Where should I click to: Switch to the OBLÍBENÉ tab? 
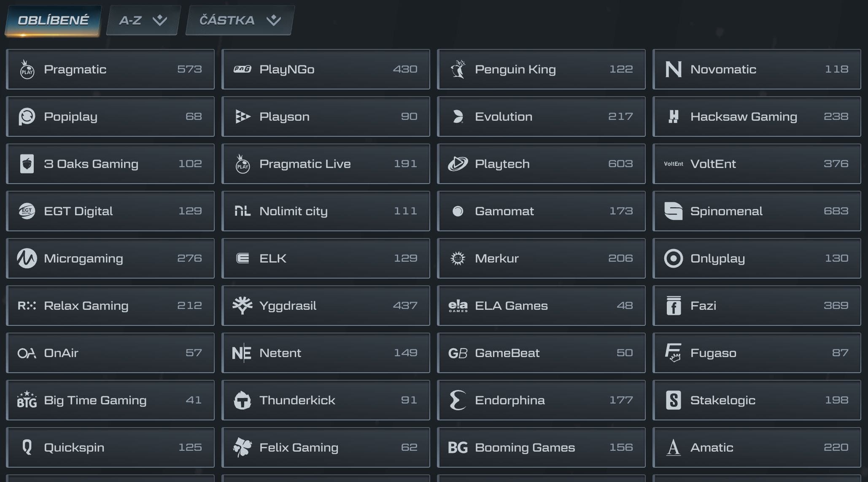click(x=53, y=20)
